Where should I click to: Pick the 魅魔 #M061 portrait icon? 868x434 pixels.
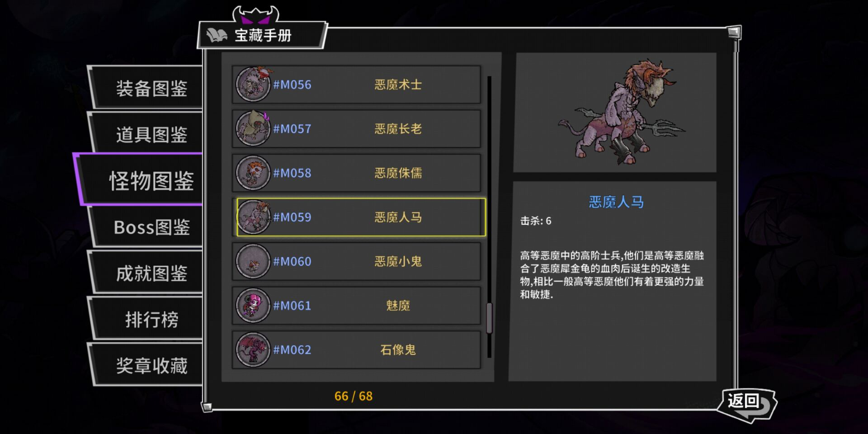pos(253,305)
